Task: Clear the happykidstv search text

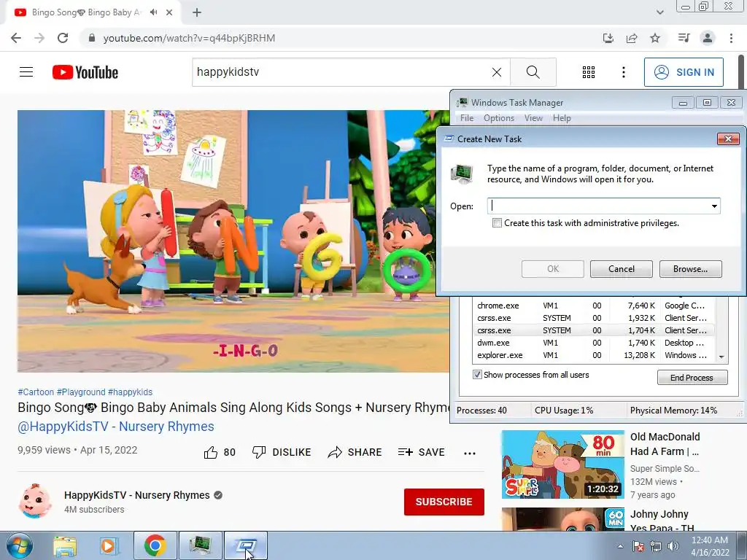Action: [x=496, y=72]
